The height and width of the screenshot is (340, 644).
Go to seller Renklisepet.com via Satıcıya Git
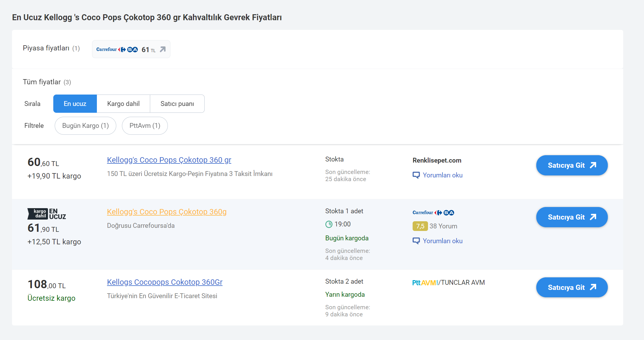(x=572, y=165)
